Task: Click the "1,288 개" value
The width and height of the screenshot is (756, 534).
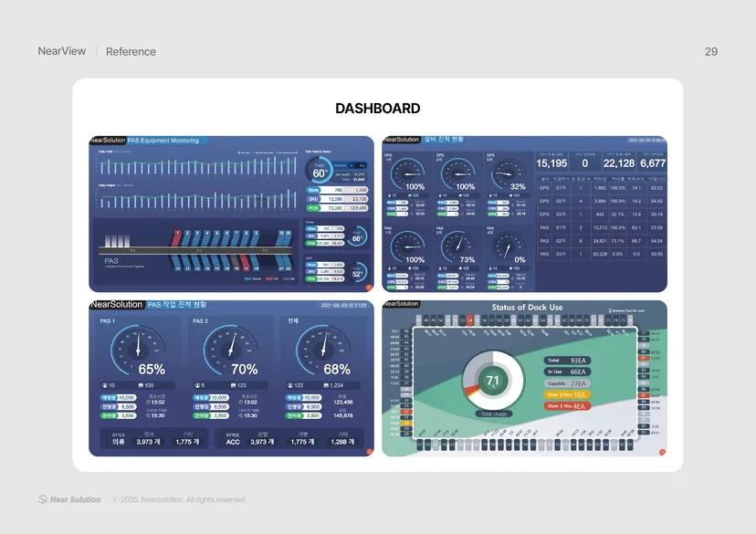Action: (342, 442)
